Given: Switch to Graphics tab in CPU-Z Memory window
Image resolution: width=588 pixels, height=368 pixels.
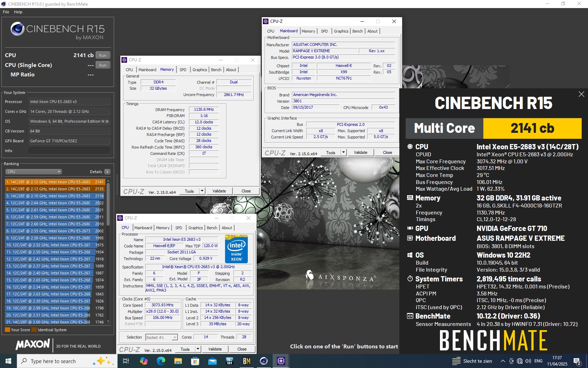Looking at the screenshot, I should pos(200,70).
